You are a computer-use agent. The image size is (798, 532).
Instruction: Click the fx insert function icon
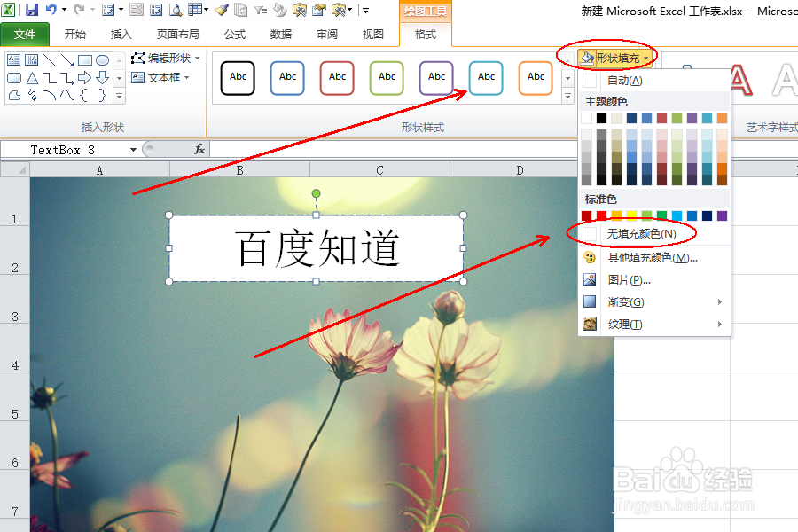199,149
